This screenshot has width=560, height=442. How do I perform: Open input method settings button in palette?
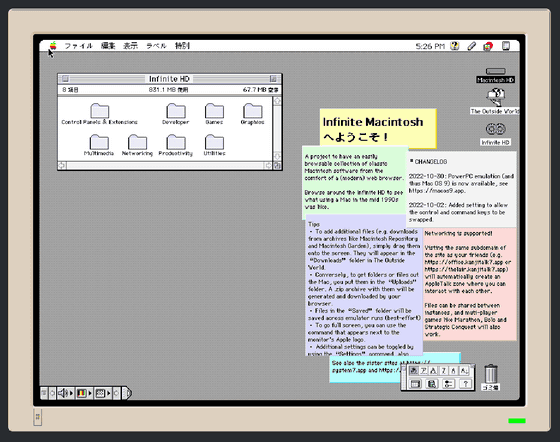tap(448, 384)
